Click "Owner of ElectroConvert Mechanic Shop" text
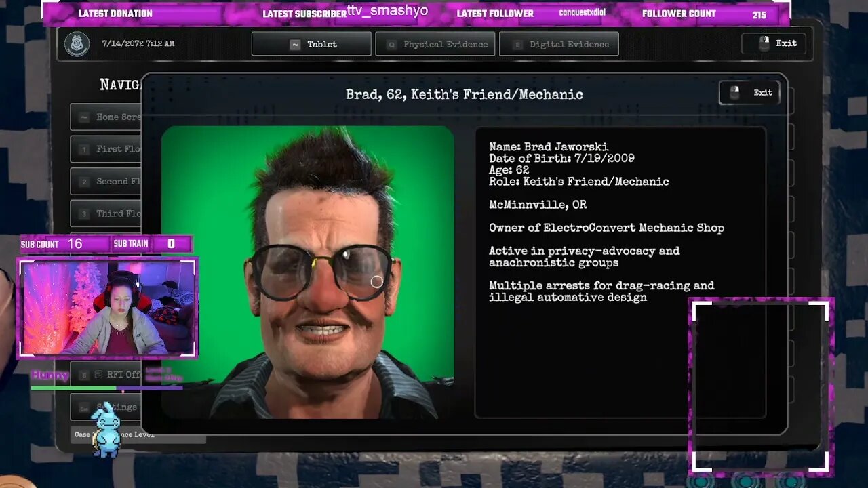 click(606, 228)
